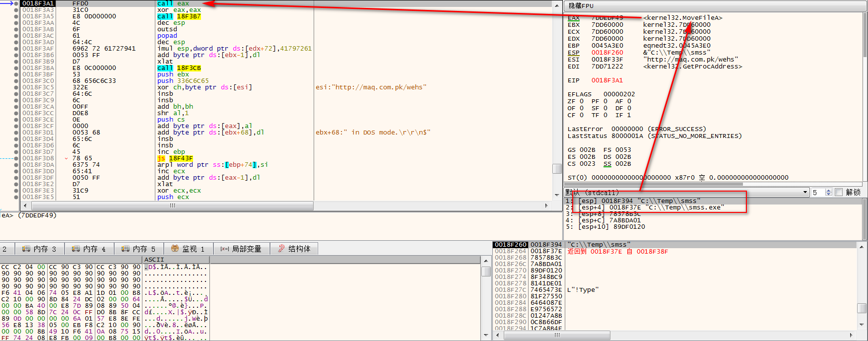Select the 'push 336C6C65' instruction
868x341 pixels.
click(x=183, y=81)
